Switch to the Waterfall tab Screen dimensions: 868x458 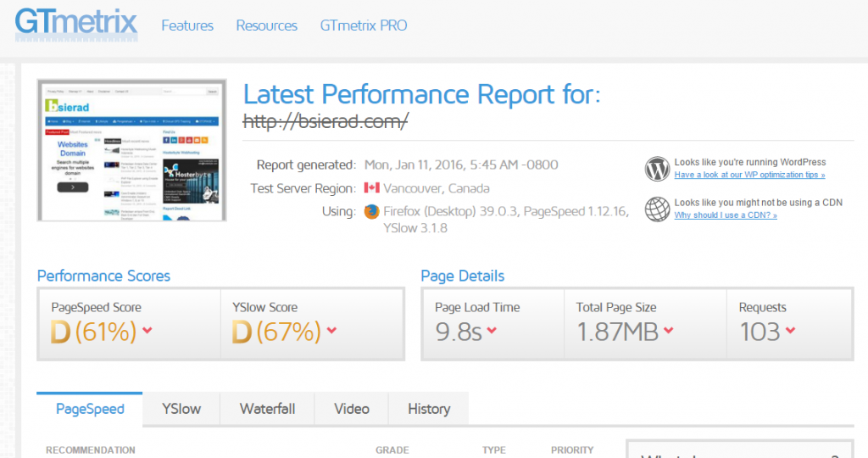coord(267,410)
